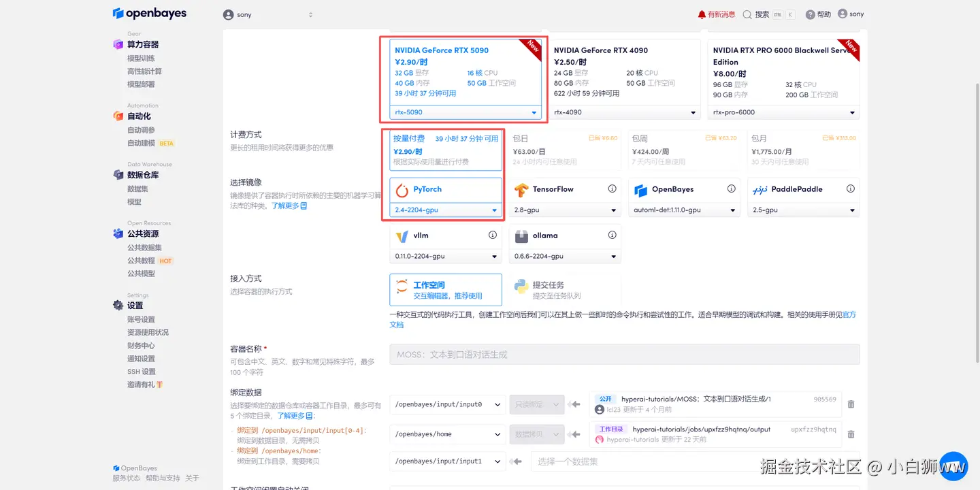Open PaddlePaddle 2.5-gpu version dropdown
Image resolution: width=980 pixels, height=490 pixels.
804,210
